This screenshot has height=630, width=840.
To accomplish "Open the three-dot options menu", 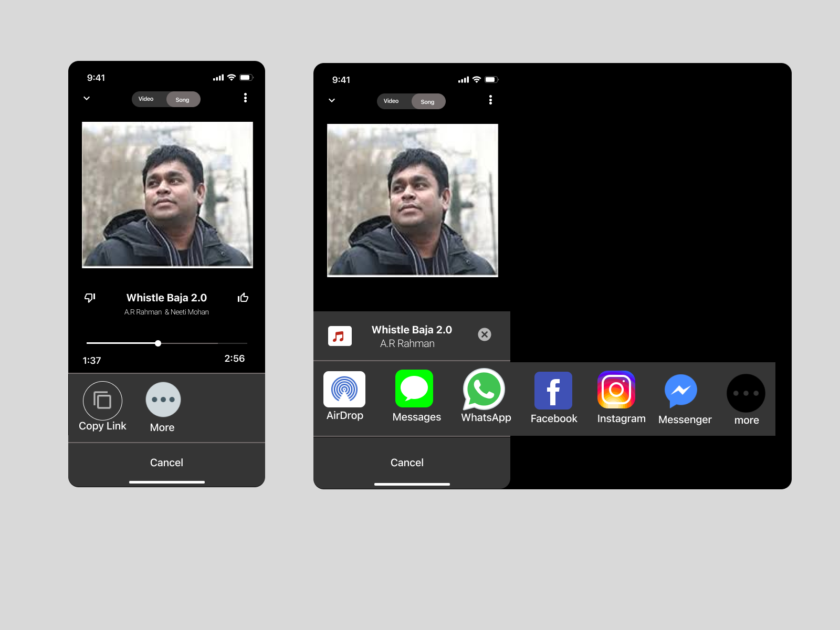I will [x=245, y=98].
